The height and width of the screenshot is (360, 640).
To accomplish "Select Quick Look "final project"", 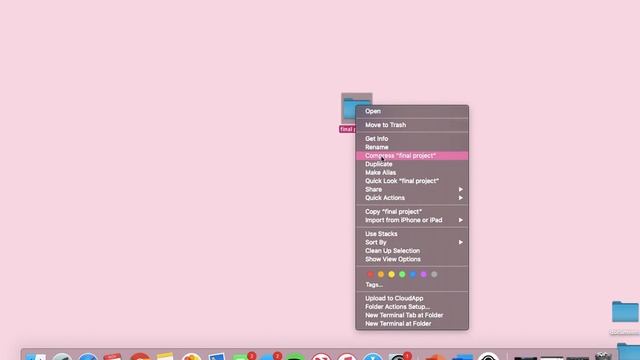I will pyautogui.click(x=412, y=181).
